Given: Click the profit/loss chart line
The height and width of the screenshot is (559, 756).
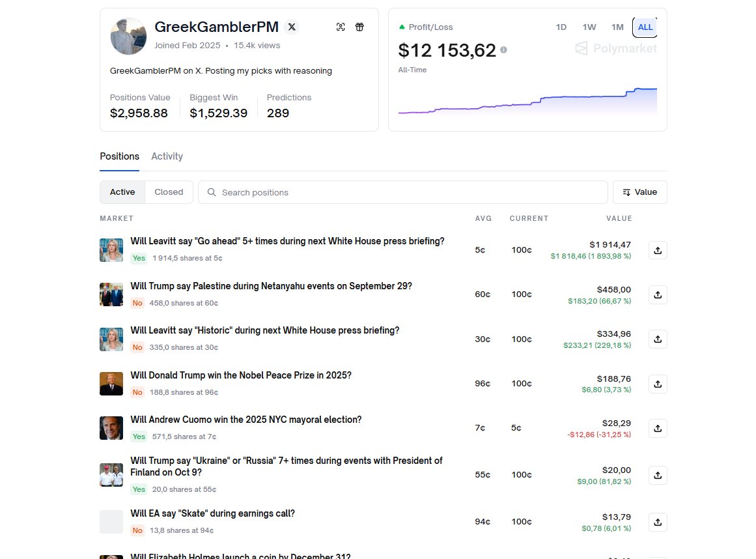Looking at the screenshot, I should click(x=527, y=102).
